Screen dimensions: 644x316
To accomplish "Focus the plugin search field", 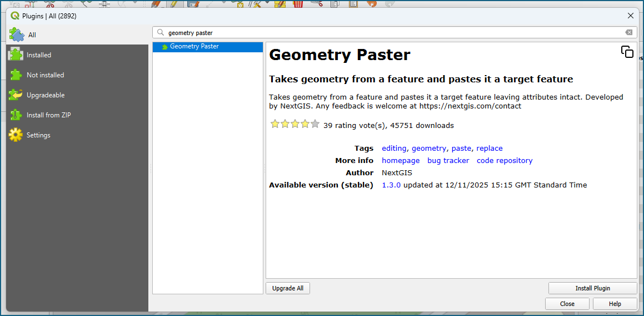I will coord(395,32).
